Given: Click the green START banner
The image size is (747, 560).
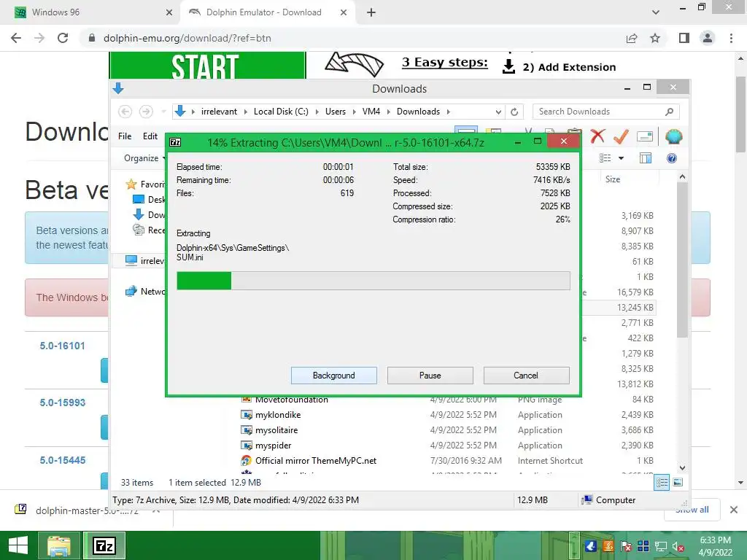Looking at the screenshot, I should pyautogui.click(x=207, y=65).
